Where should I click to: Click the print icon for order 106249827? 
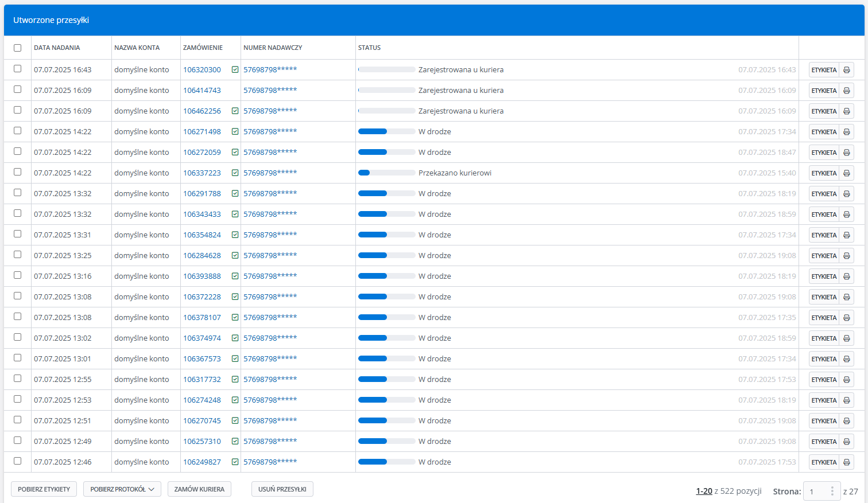click(846, 462)
